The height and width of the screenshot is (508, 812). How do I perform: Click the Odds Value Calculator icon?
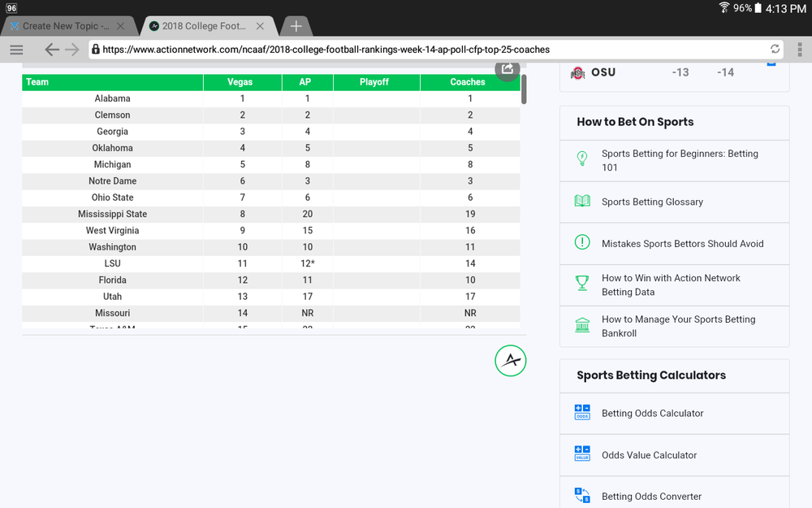[582, 454]
